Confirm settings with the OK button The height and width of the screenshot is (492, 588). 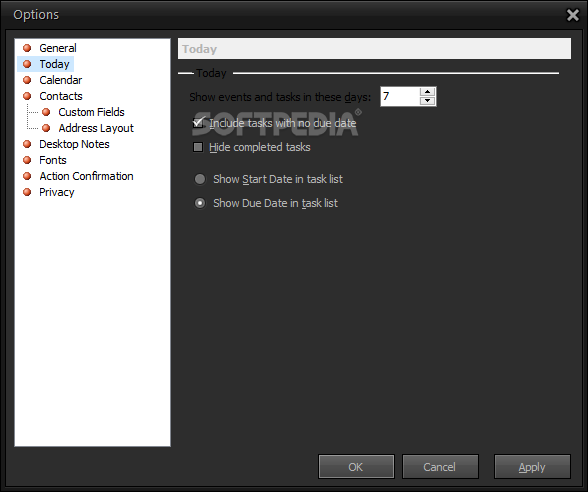coord(356,467)
